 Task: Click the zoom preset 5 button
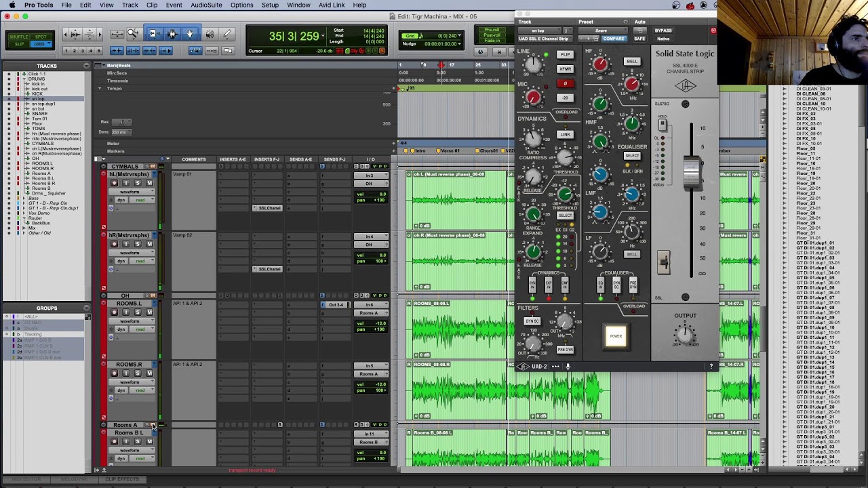98,51
